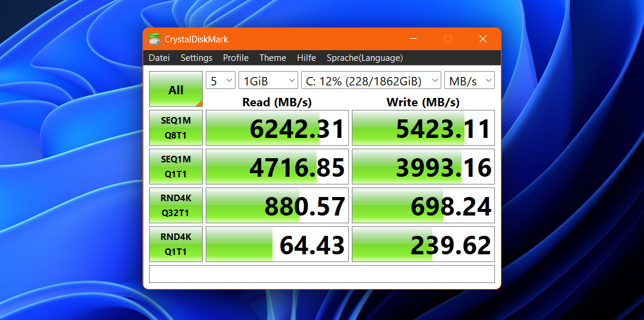This screenshot has width=644, height=320.
Task: Click the Write (MB/s) column header
Action: [423, 102]
